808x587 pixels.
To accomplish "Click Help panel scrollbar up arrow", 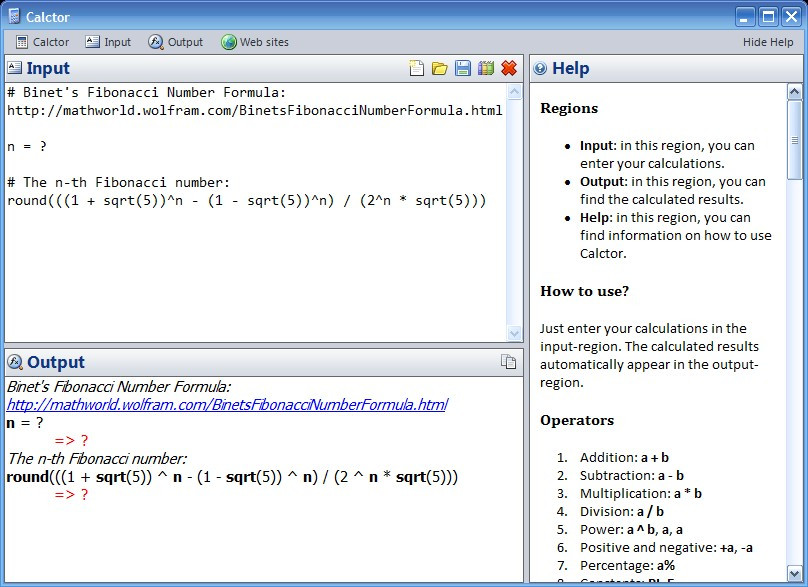I will click(x=795, y=92).
